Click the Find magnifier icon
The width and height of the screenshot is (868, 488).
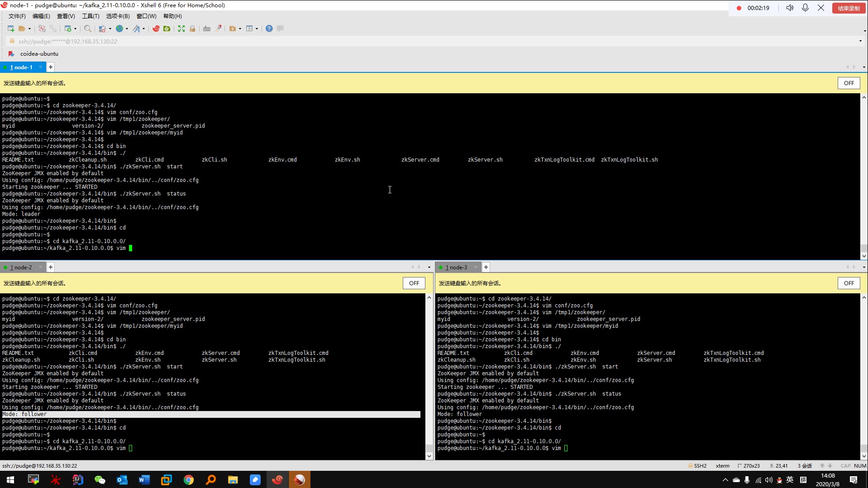(x=88, y=29)
